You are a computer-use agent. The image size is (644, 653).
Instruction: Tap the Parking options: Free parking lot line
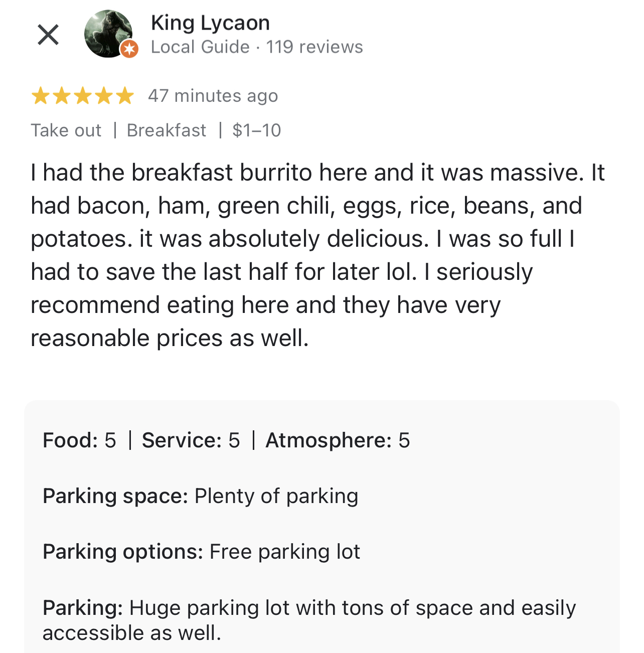click(202, 552)
